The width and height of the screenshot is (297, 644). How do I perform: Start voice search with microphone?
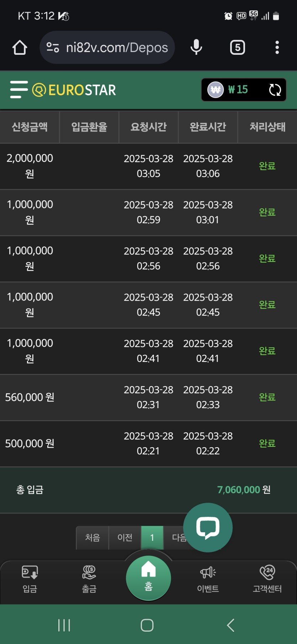click(196, 47)
